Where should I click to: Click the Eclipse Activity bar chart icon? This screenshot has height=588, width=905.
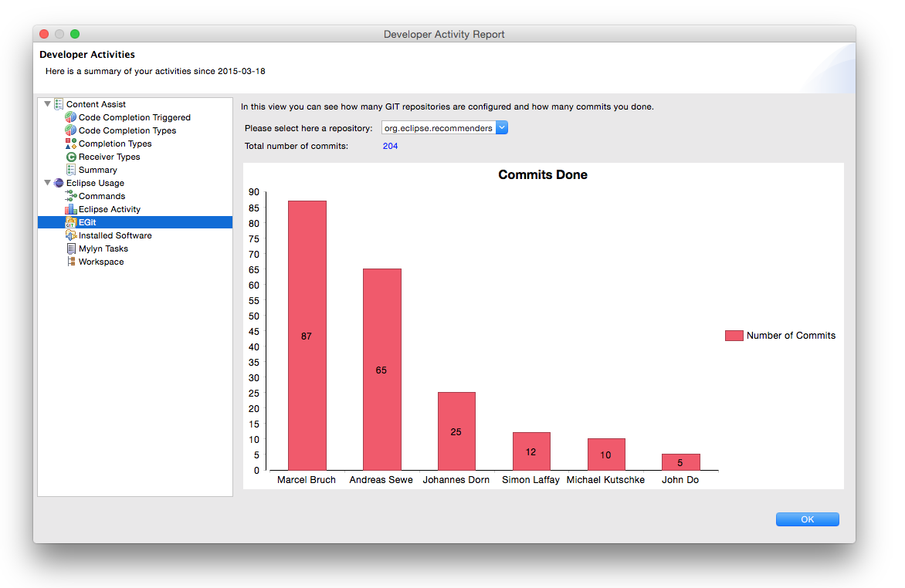point(70,209)
